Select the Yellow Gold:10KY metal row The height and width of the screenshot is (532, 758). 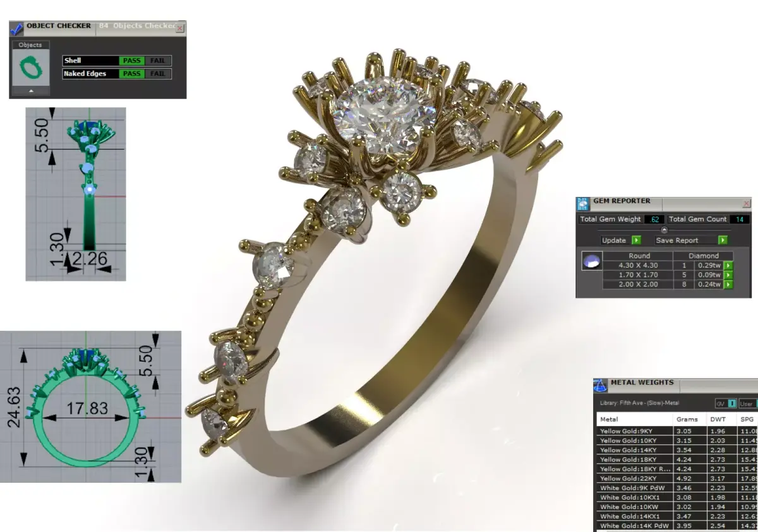(x=677, y=440)
